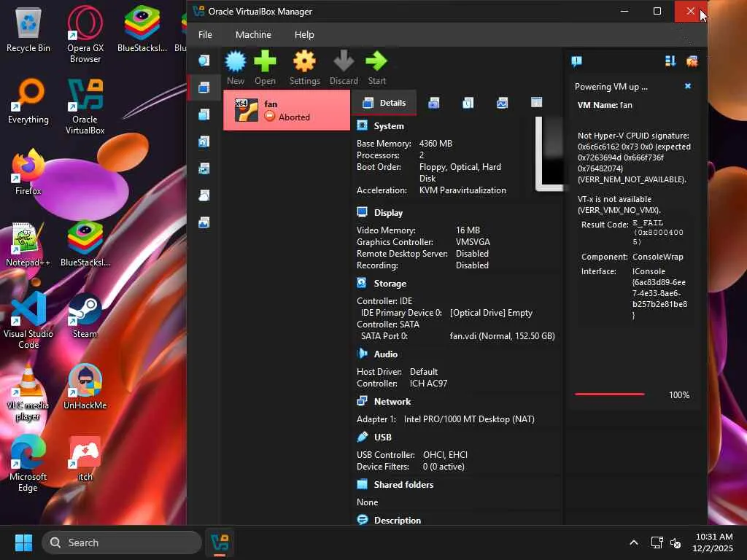Click the Notepad++ desktop icon
This screenshot has width=747, height=560.
pyautogui.click(x=28, y=244)
